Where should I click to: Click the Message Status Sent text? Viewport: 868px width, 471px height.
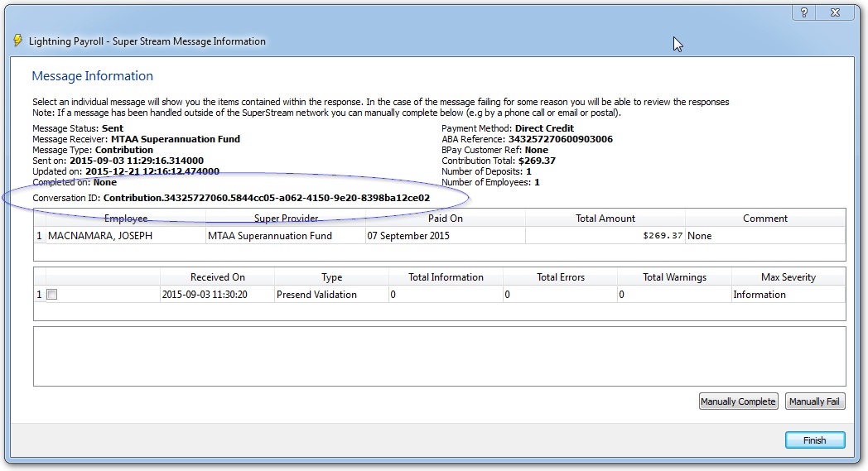click(x=78, y=127)
